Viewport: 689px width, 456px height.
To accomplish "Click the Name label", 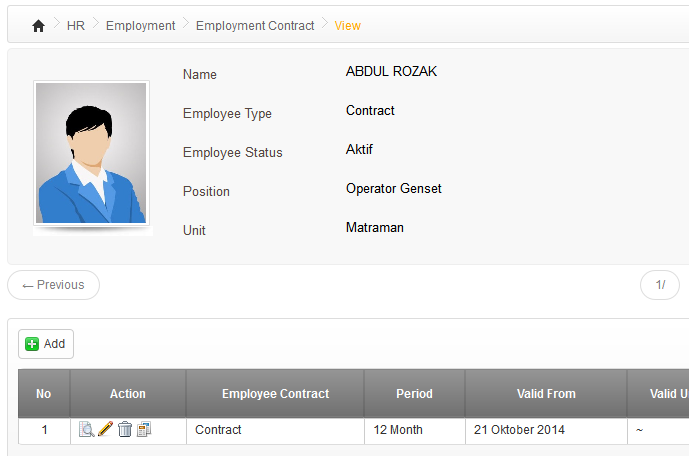I will click(x=200, y=75).
